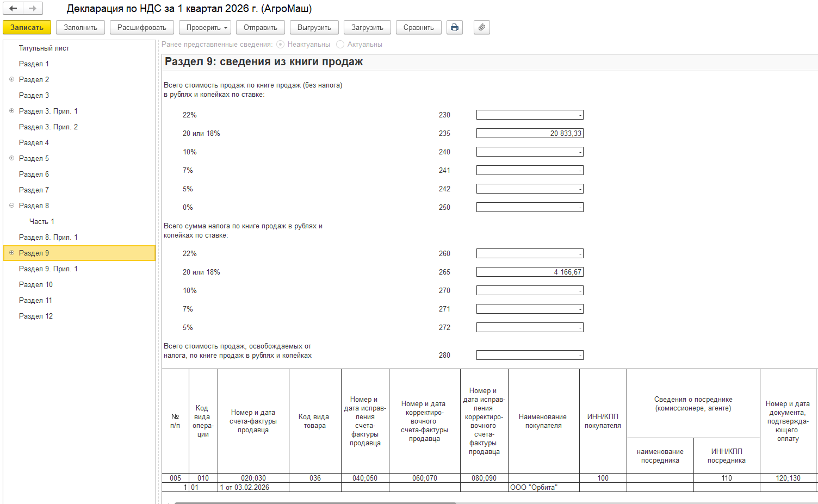
Task: Click the horizontal scrollbar at bottom
Action: (315, 502)
